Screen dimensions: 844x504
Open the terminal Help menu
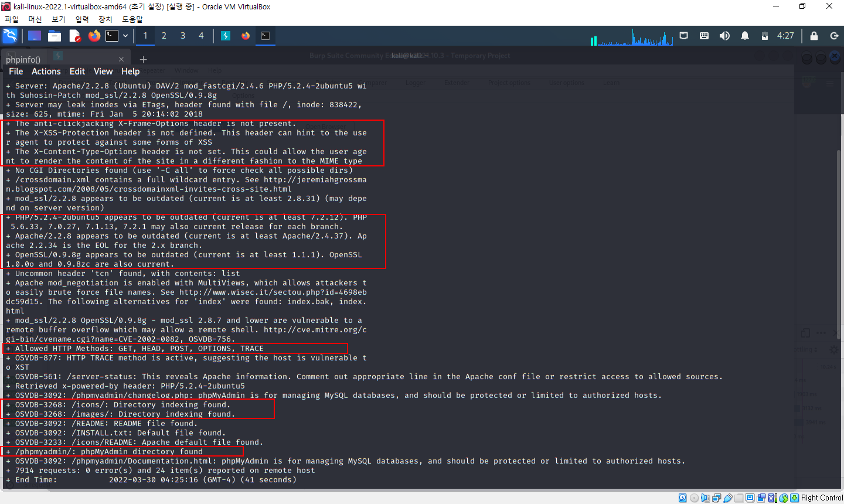[x=131, y=71]
